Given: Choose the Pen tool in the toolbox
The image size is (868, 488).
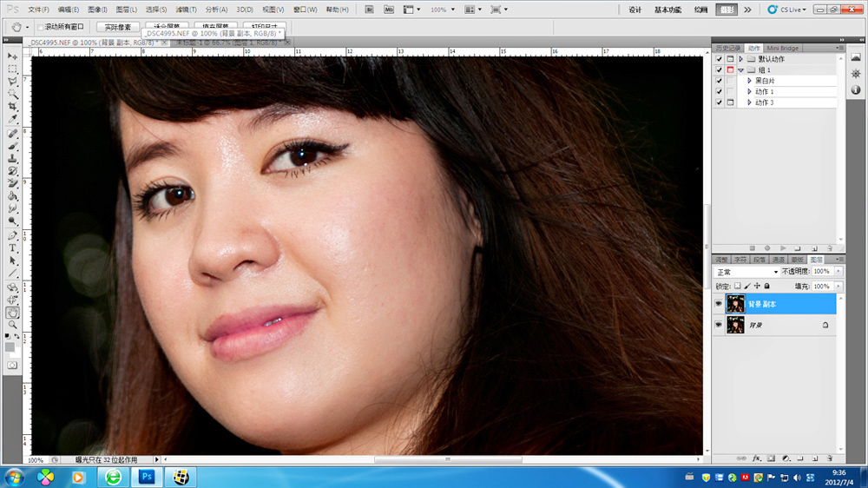Looking at the screenshot, I should (13, 235).
